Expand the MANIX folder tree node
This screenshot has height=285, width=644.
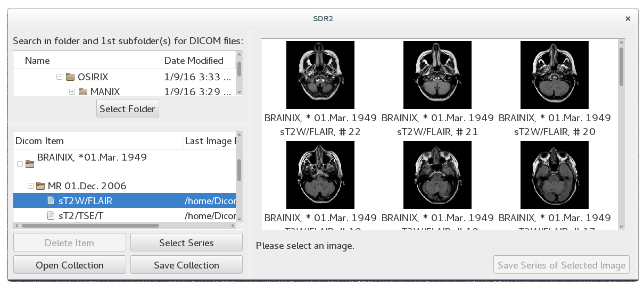(72, 92)
